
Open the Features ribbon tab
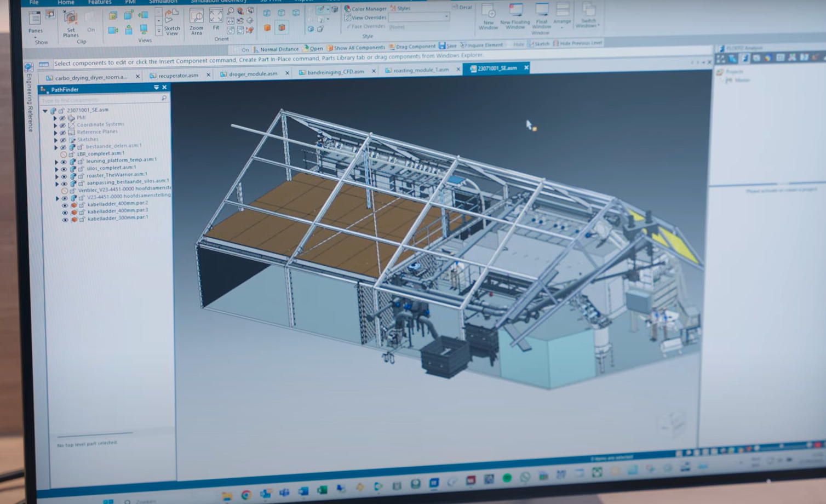tap(99, 3)
